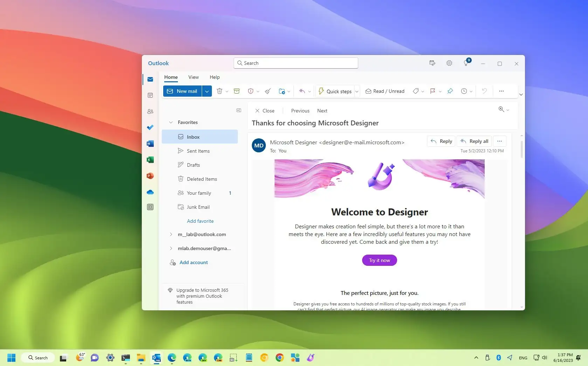Viewport: 588px width, 366px height.
Task: Click the Zoom magnifier icon in reading pane
Action: tap(501, 109)
